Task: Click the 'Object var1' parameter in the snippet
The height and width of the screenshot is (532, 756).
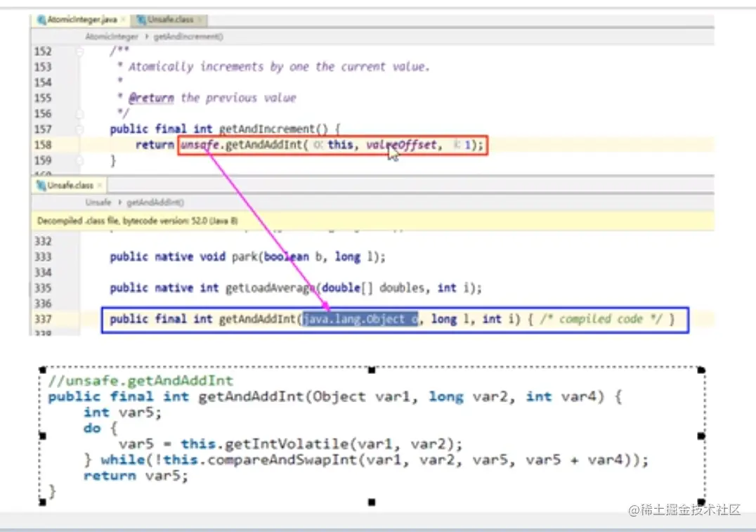Action: (x=361, y=396)
